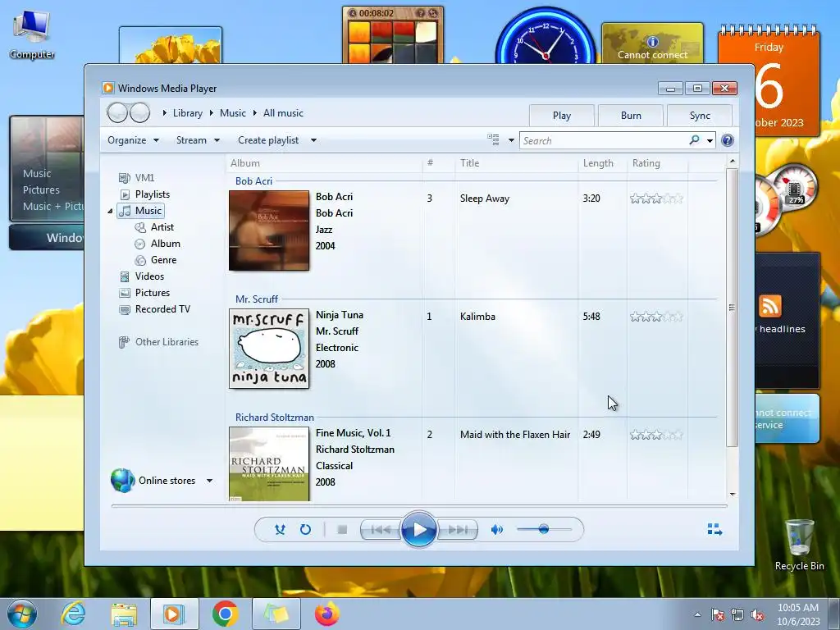Switch to Now Playing view
The height and width of the screenshot is (630, 840).
[x=714, y=530]
